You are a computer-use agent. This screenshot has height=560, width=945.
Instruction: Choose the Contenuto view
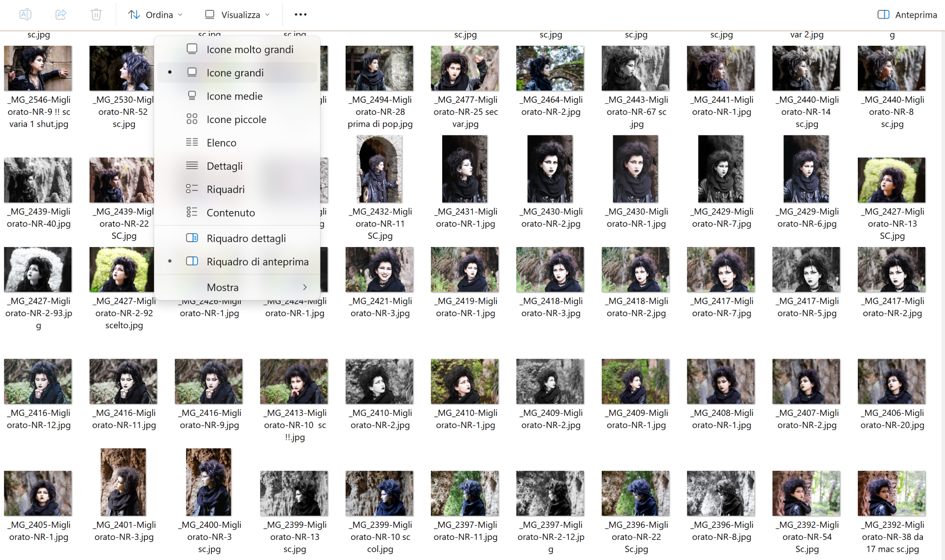point(237,213)
